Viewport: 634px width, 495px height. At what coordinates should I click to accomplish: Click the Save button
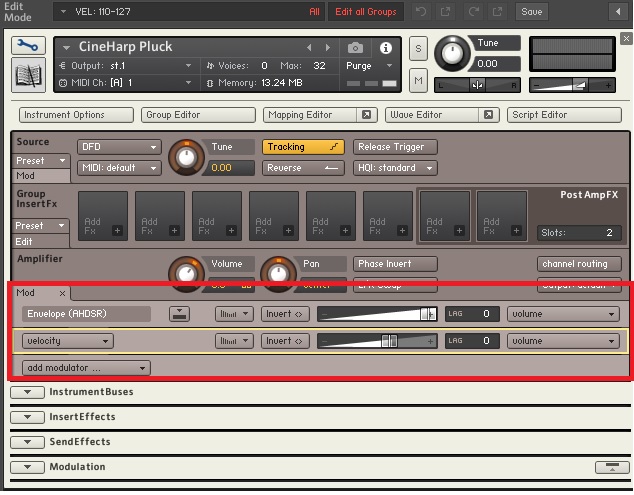tap(532, 12)
